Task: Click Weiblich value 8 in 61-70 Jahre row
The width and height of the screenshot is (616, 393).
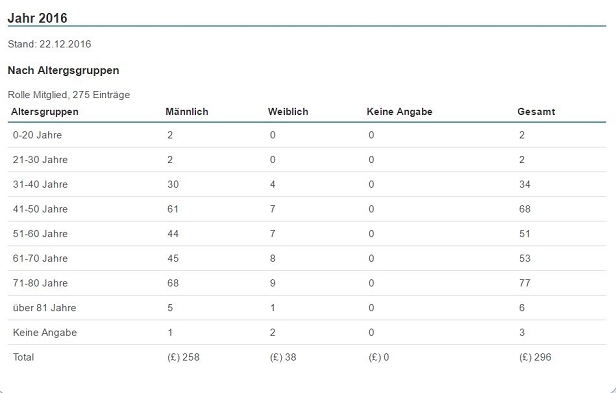Action: click(x=273, y=259)
